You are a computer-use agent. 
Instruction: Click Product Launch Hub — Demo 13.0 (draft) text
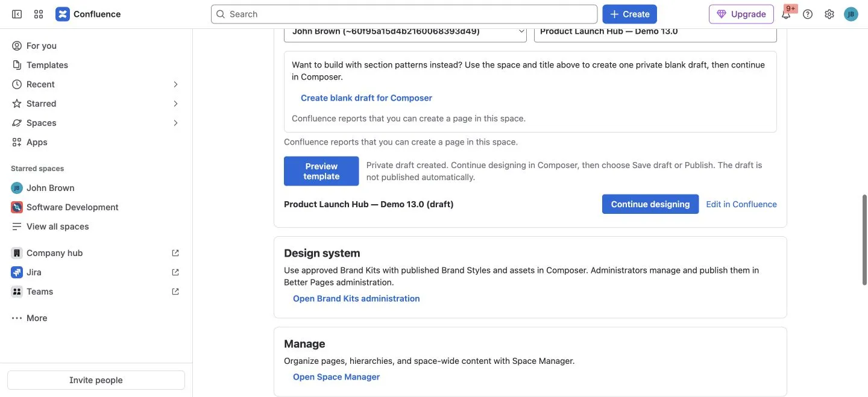[369, 204]
